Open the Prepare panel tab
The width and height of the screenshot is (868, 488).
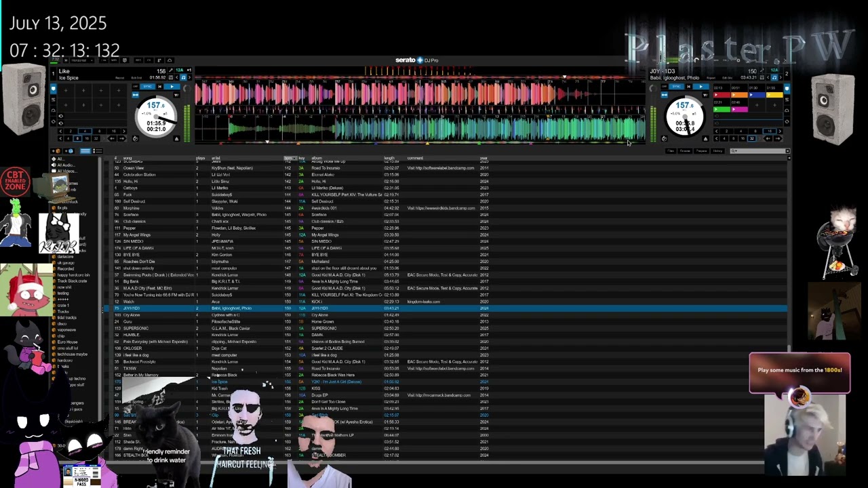click(701, 151)
